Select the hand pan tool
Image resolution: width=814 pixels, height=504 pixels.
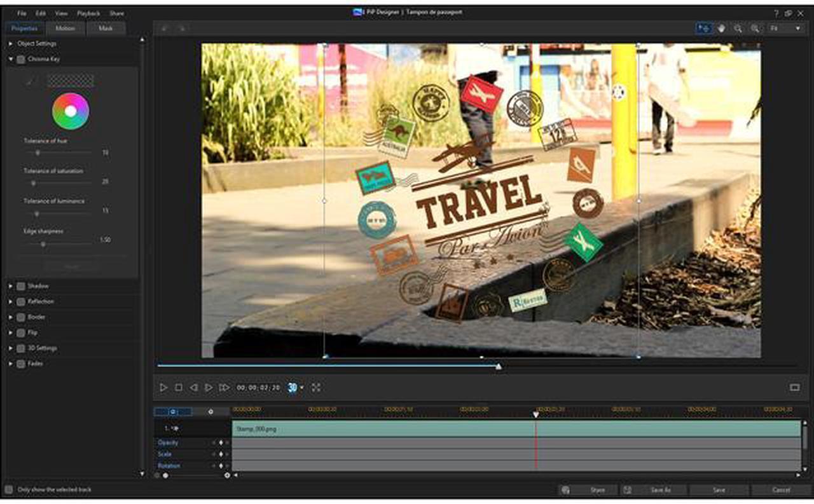click(722, 29)
